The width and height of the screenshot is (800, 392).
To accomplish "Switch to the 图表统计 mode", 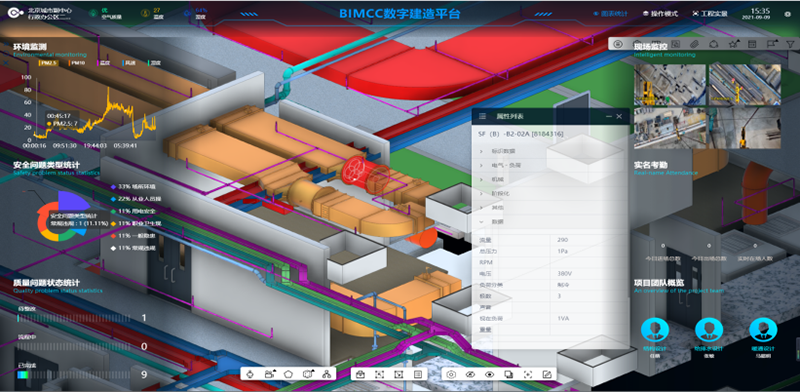I will (x=611, y=14).
